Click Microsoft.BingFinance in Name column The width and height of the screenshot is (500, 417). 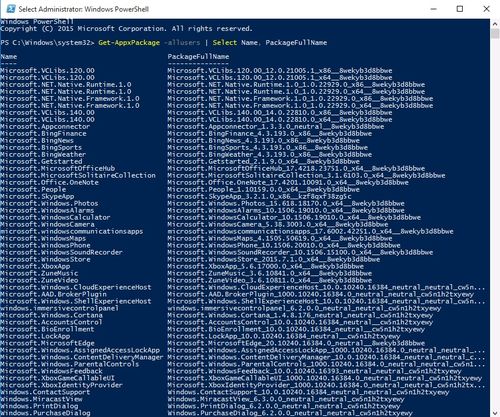[43, 134]
